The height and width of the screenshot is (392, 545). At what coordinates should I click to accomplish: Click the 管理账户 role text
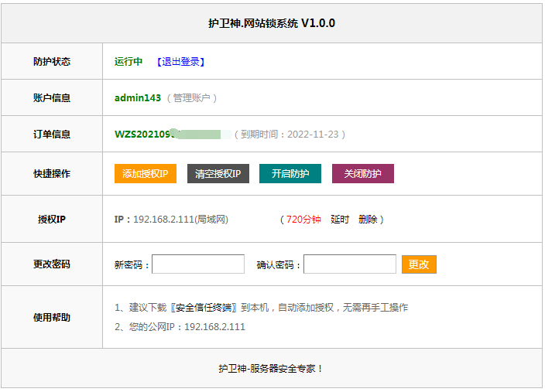point(191,98)
